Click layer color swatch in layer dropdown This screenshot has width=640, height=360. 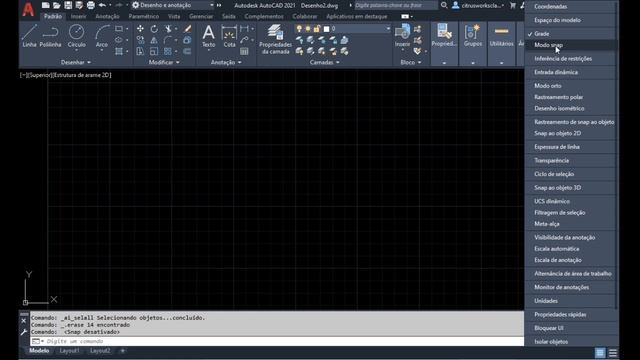(x=326, y=29)
